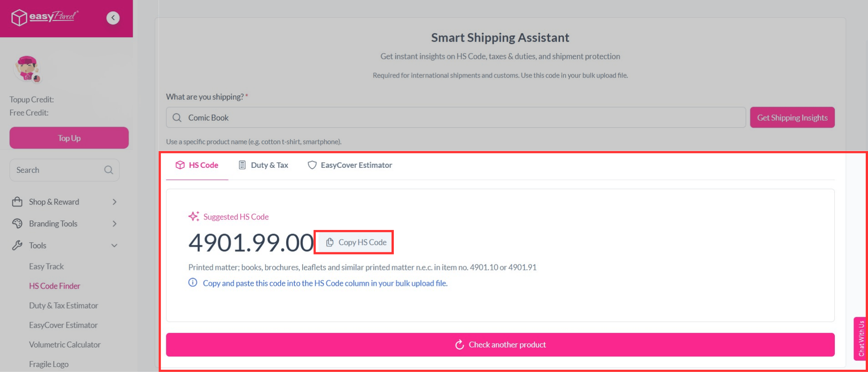868x372 pixels.
Task: Open Volumetric Calculator in the sidebar
Action: click(x=65, y=345)
